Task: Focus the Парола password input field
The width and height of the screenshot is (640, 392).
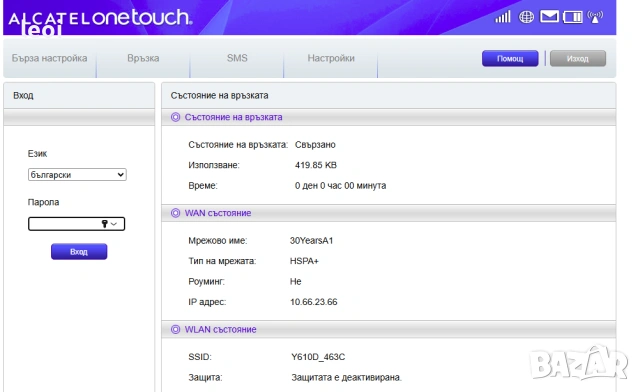Action: pyautogui.click(x=76, y=224)
